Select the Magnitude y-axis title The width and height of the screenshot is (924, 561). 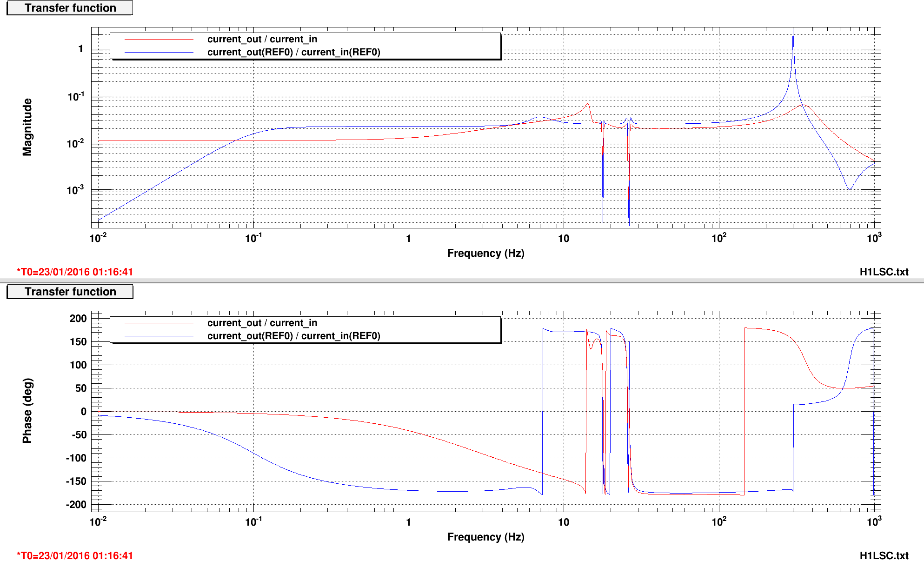coord(27,127)
